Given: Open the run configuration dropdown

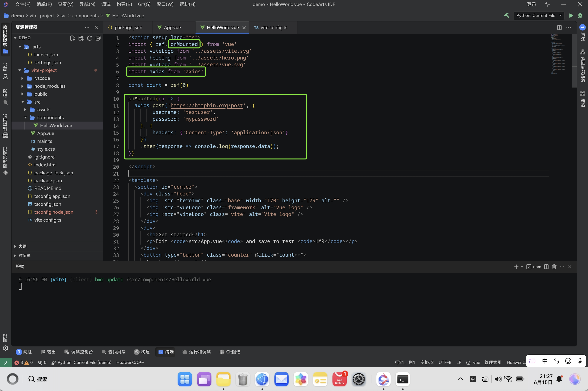Looking at the screenshot, I should (539, 15).
